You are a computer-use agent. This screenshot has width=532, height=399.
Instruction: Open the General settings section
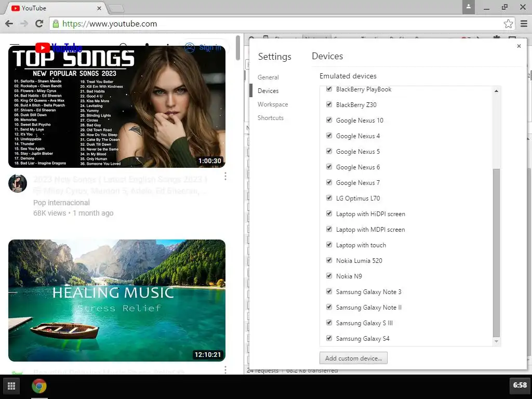tap(268, 77)
